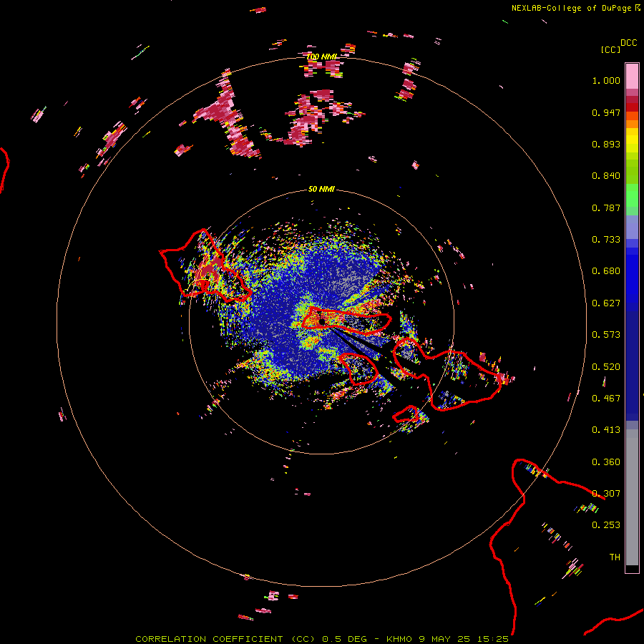Click the 0.893 scale value

[606, 144]
